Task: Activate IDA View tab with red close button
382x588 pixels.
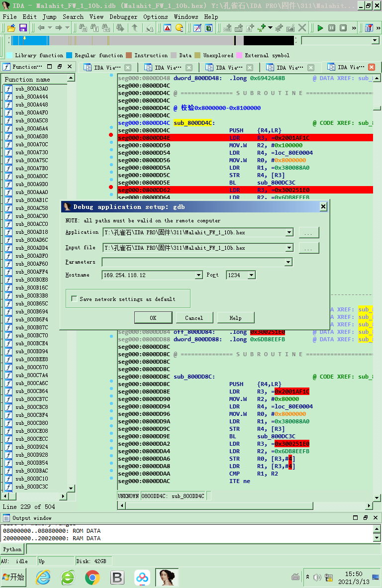Action: 351,67
